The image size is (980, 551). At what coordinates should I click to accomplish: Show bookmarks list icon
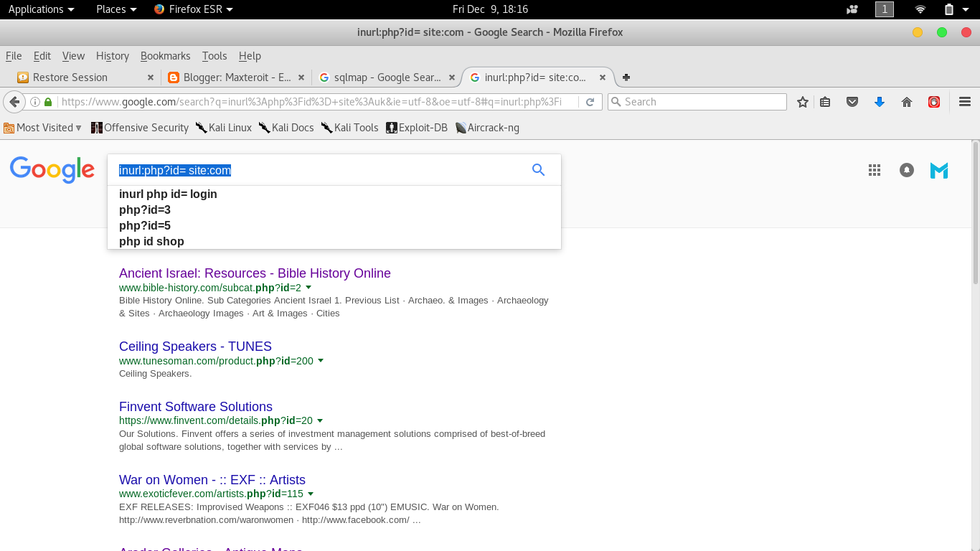[825, 102]
